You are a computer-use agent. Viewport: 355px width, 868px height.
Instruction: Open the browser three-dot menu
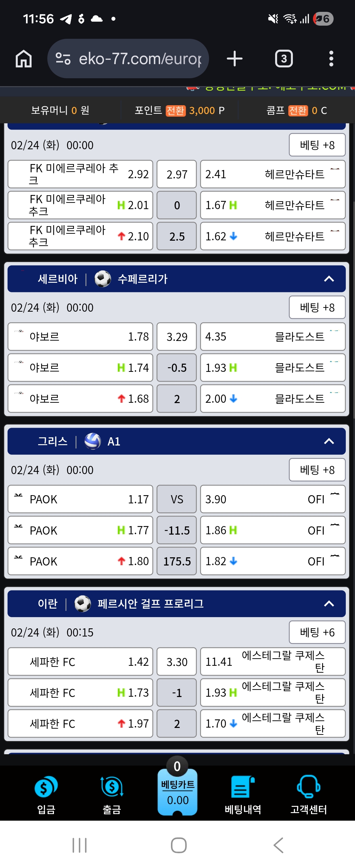click(331, 59)
